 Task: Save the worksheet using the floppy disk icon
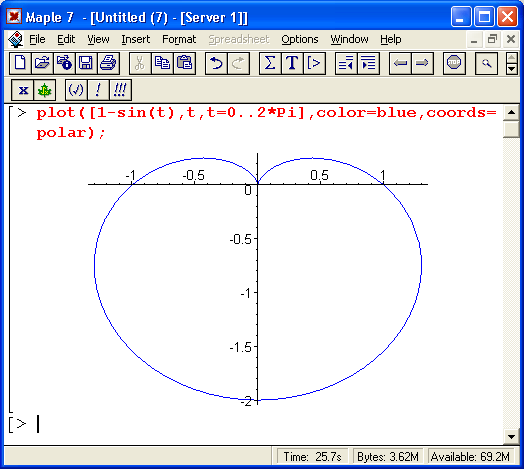pos(86,63)
